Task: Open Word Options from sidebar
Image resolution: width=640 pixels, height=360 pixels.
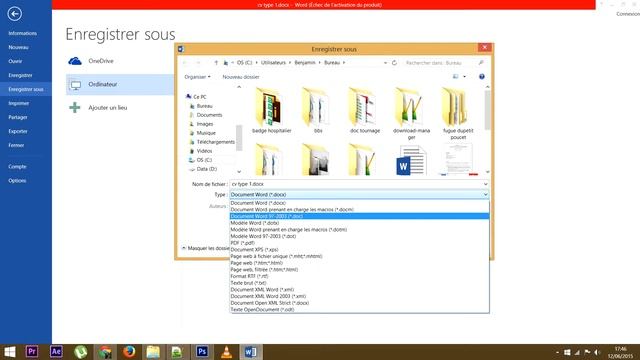Action: [x=26, y=180]
